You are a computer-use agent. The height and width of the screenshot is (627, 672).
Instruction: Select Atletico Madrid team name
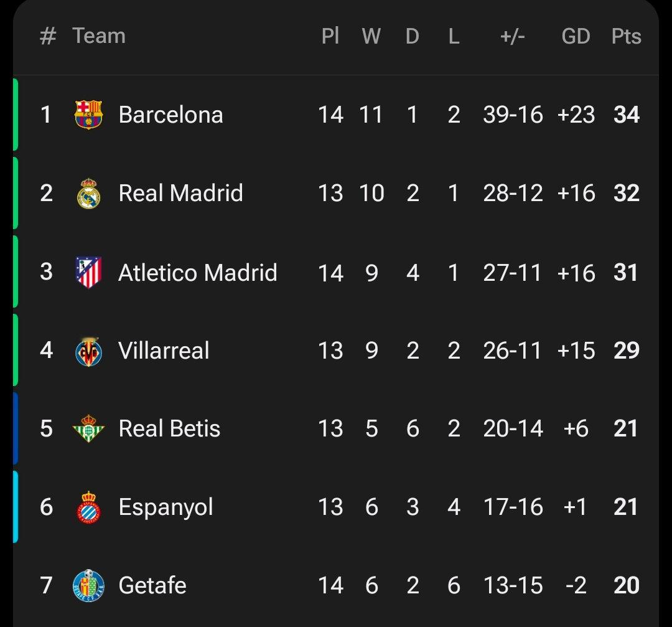tap(197, 272)
